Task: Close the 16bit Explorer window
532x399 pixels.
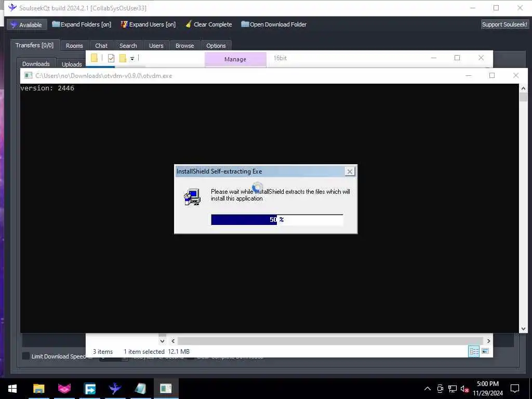Action: pyautogui.click(x=481, y=58)
